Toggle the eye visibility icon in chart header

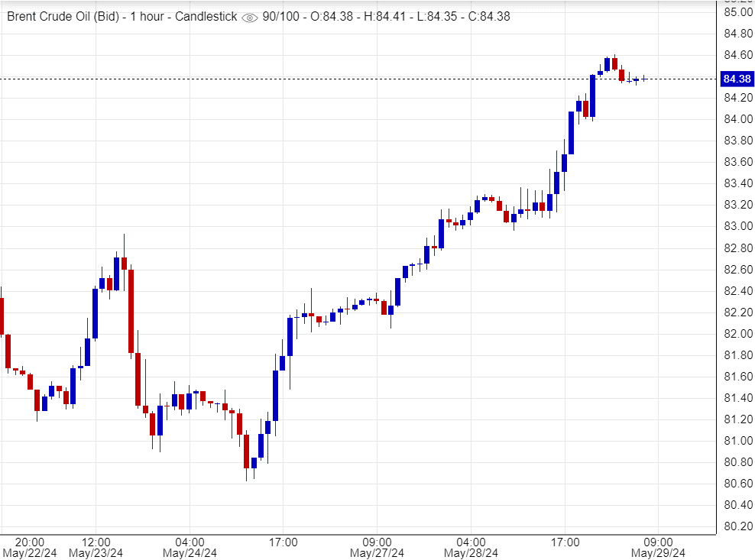249,17
